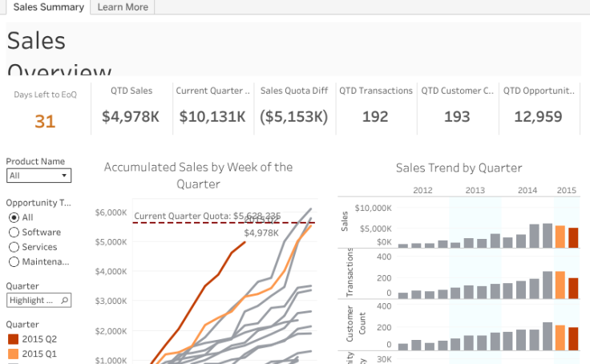590x364 pixels.
Task: Click the Current Quarter quota $10,131K card
Action: click(211, 116)
